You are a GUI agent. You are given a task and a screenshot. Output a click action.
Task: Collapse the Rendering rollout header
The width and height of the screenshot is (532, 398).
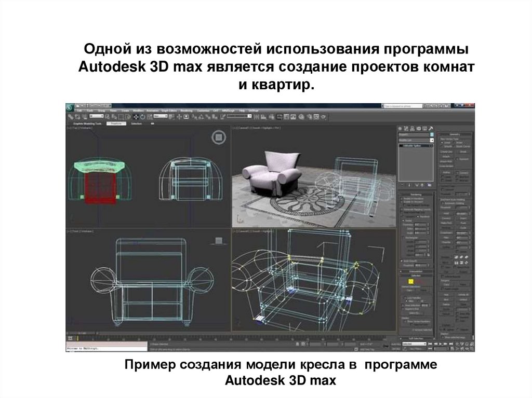click(416, 195)
